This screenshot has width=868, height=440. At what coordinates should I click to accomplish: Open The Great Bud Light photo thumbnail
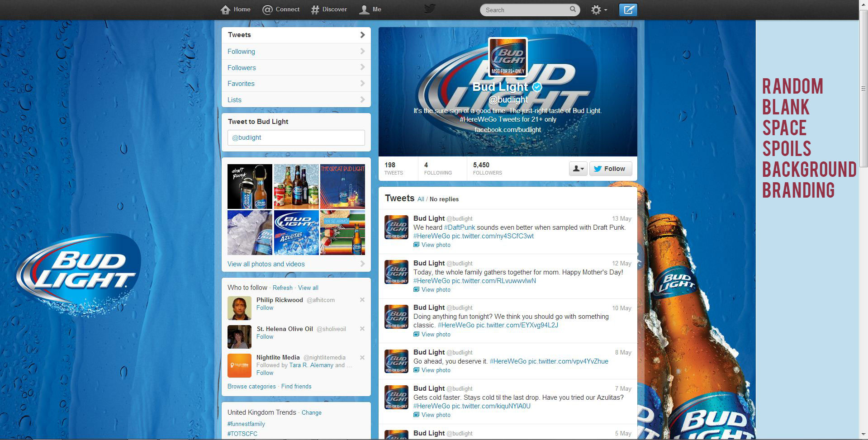[342, 186]
